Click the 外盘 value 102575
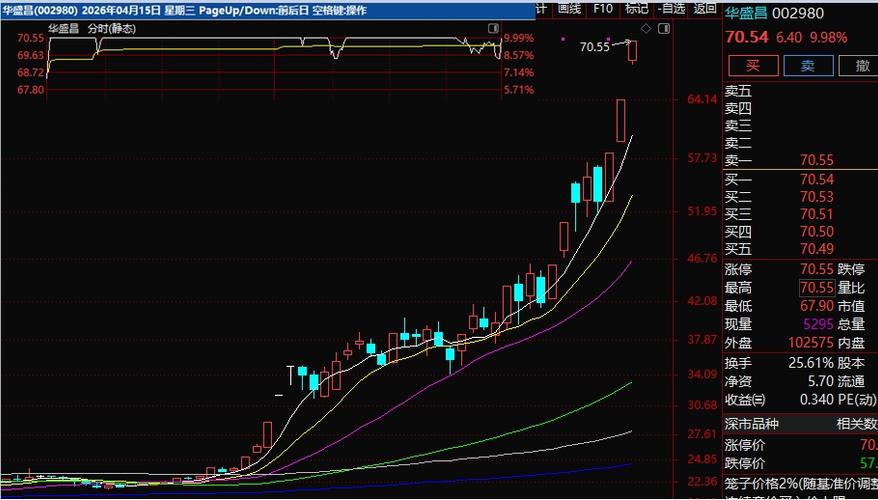This screenshot has height=500, width=878. pyautogui.click(x=811, y=343)
